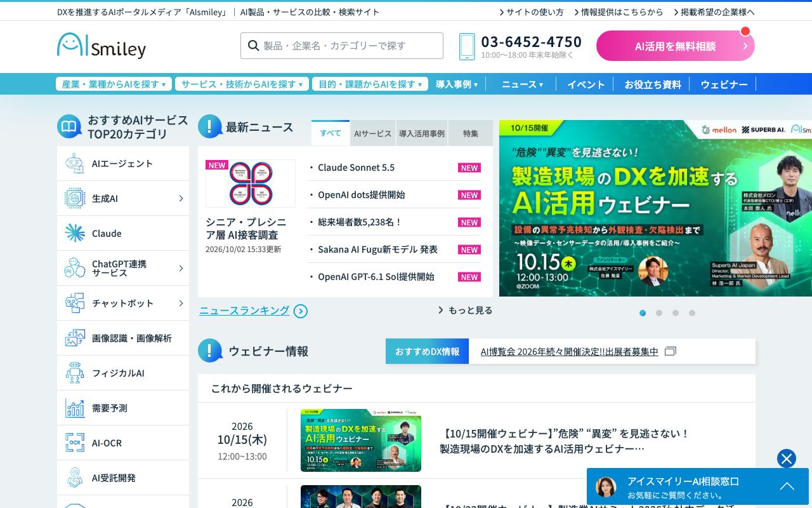Click the ニュースランキング arrow circle icon
Image resolution: width=812 pixels, height=508 pixels.
point(301,311)
